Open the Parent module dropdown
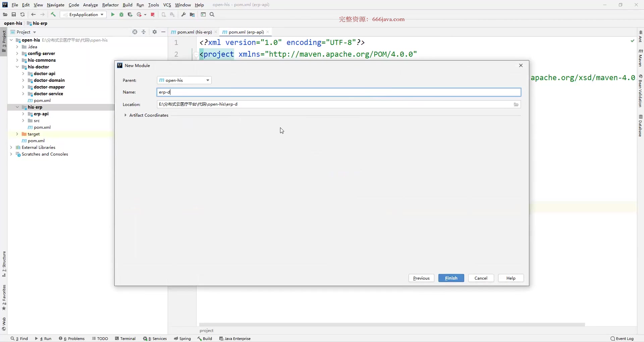The height and width of the screenshot is (342, 644). pyautogui.click(x=184, y=80)
